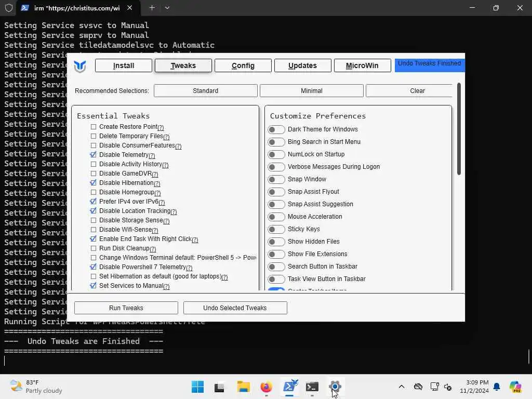Apply Standard recommended selections
This screenshot has width=532, height=399.
[x=206, y=90]
